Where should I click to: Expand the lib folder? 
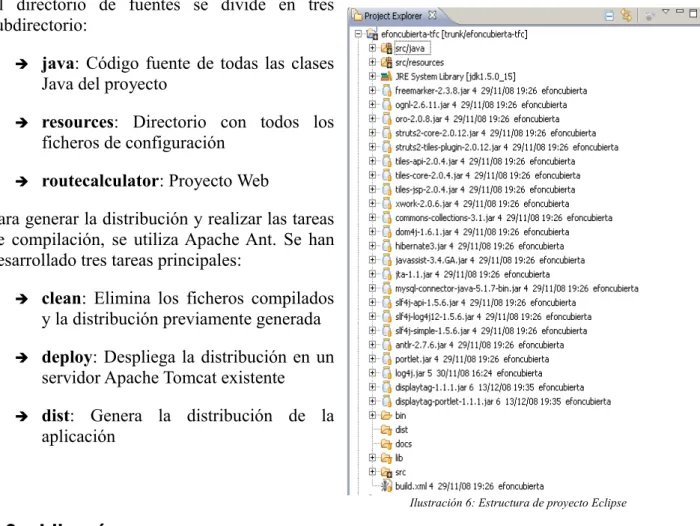pyautogui.click(x=372, y=458)
